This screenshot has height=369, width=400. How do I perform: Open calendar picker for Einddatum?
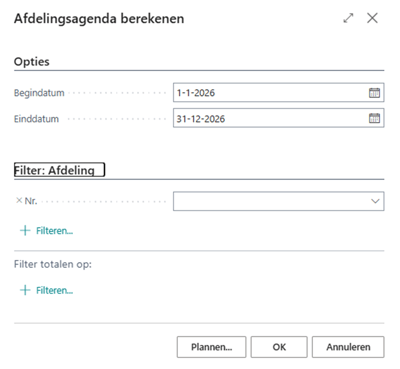374,118
